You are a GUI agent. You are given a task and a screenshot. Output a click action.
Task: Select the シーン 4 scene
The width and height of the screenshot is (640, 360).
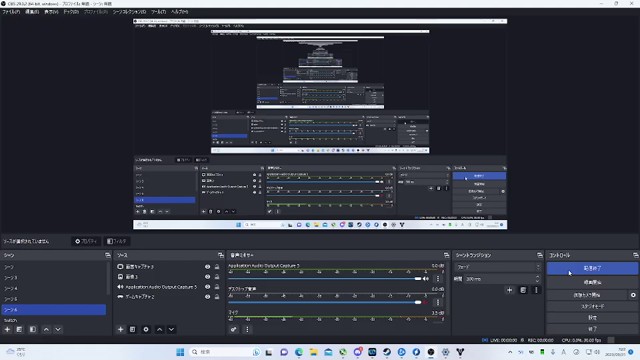(x=53, y=288)
